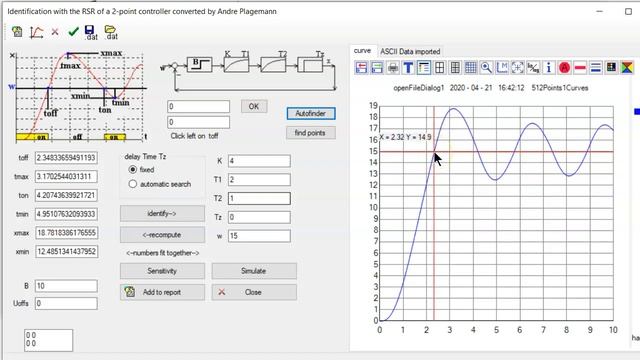Click the '0 0' text box at bottom left
The height and width of the screenshot is (360, 640).
49,340
